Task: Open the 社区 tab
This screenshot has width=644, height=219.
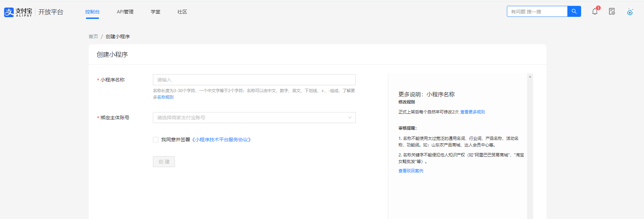Action: (x=182, y=12)
